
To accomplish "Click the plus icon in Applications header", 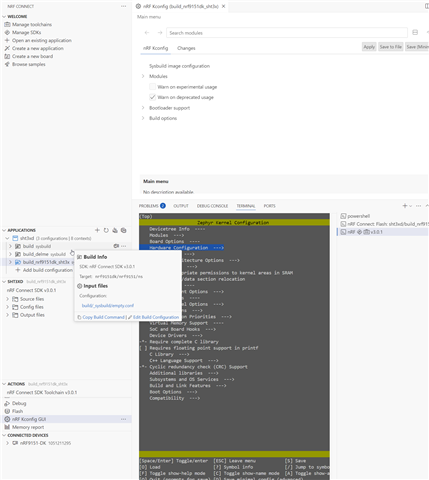I will pyautogui.click(x=97, y=230).
